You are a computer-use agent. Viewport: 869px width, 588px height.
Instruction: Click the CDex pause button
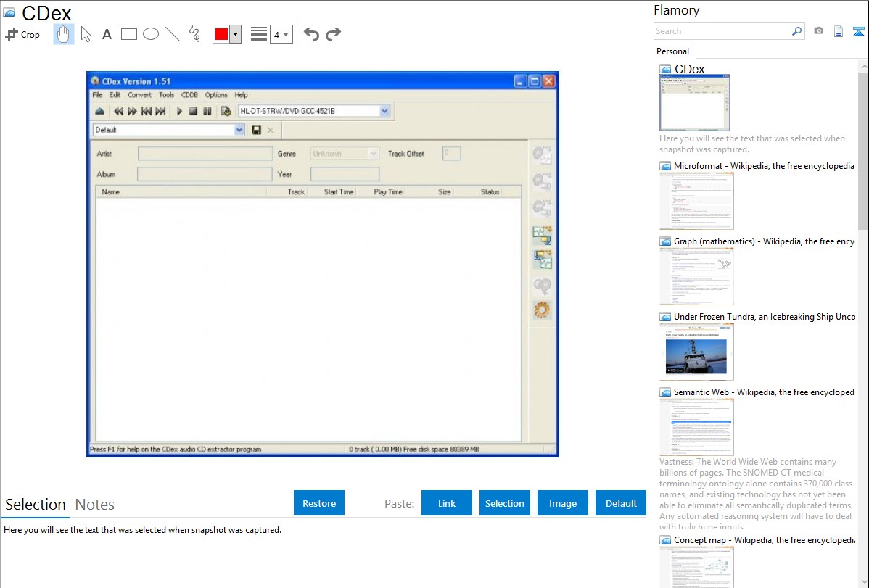click(x=207, y=111)
